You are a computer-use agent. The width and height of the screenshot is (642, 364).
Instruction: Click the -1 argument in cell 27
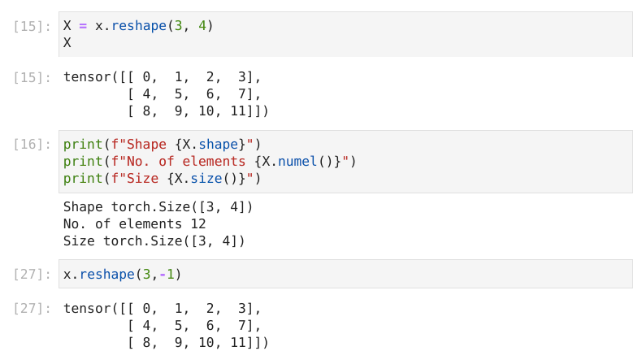click(167, 275)
